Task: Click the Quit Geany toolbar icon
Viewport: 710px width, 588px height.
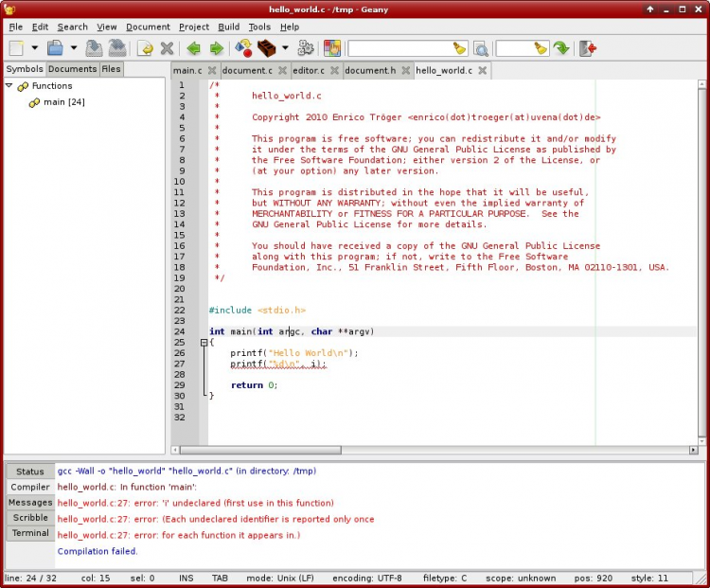Action: click(x=588, y=48)
